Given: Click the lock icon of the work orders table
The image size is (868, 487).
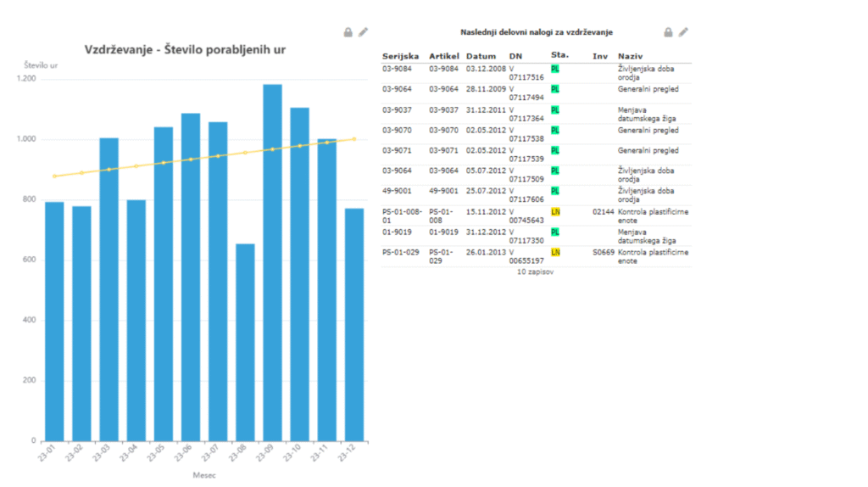Looking at the screenshot, I should (x=668, y=32).
